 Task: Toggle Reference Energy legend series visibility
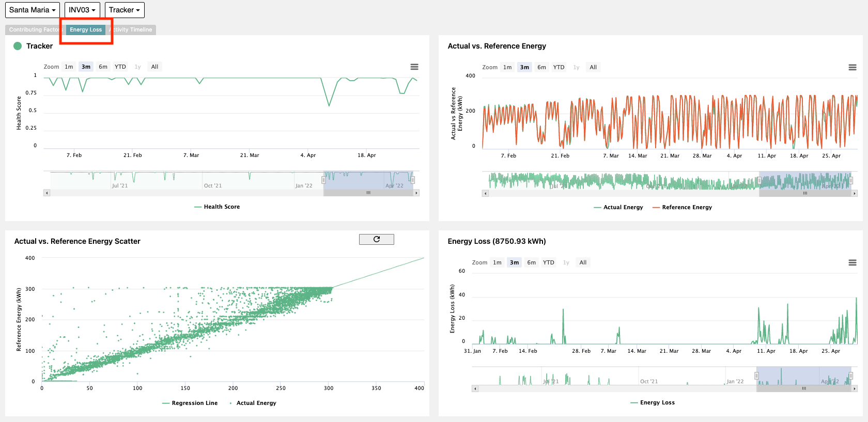pos(682,207)
